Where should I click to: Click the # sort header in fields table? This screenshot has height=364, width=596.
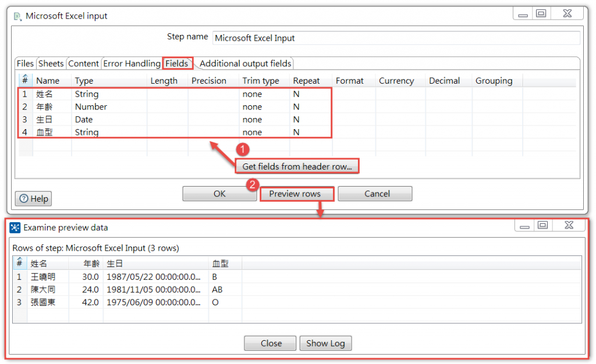[x=25, y=80]
